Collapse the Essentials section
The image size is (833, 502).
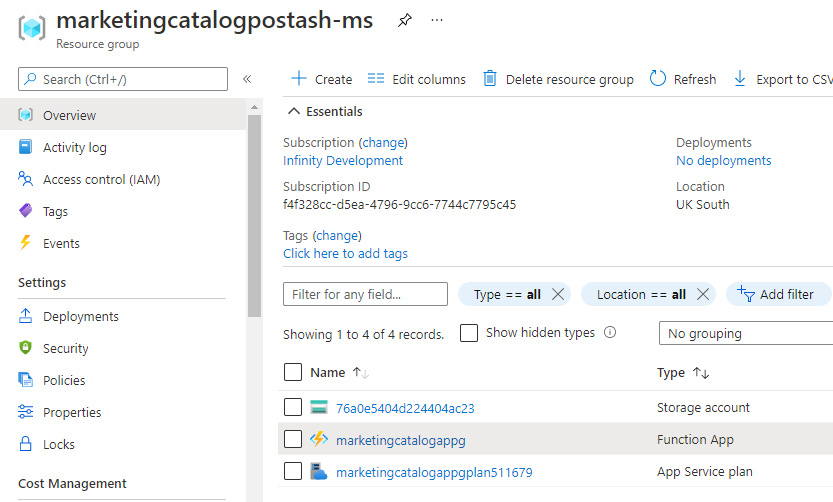point(293,112)
